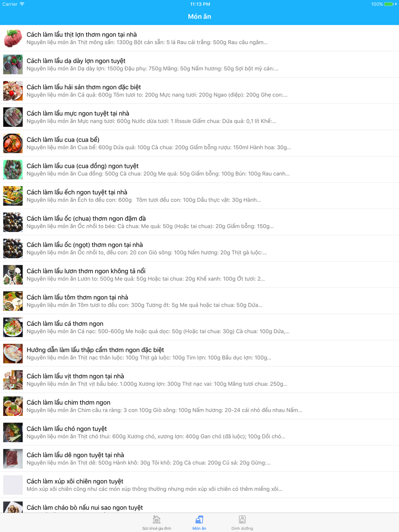Select the Món ăn tab
The height and width of the screenshot is (532, 399).
coord(199,522)
